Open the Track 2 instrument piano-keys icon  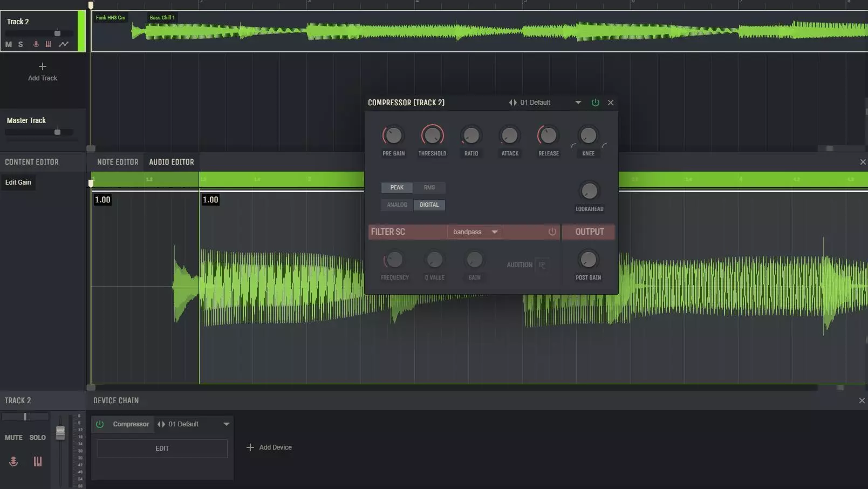click(x=49, y=44)
